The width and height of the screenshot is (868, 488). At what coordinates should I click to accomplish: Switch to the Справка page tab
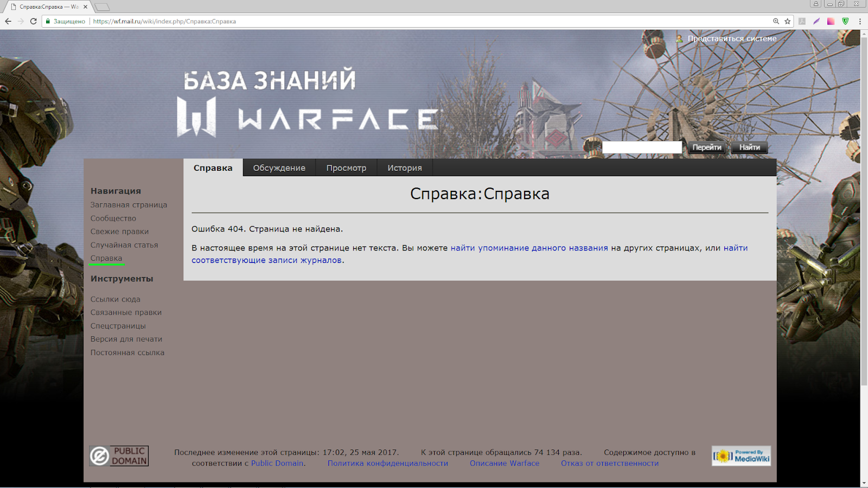point(213,168)
